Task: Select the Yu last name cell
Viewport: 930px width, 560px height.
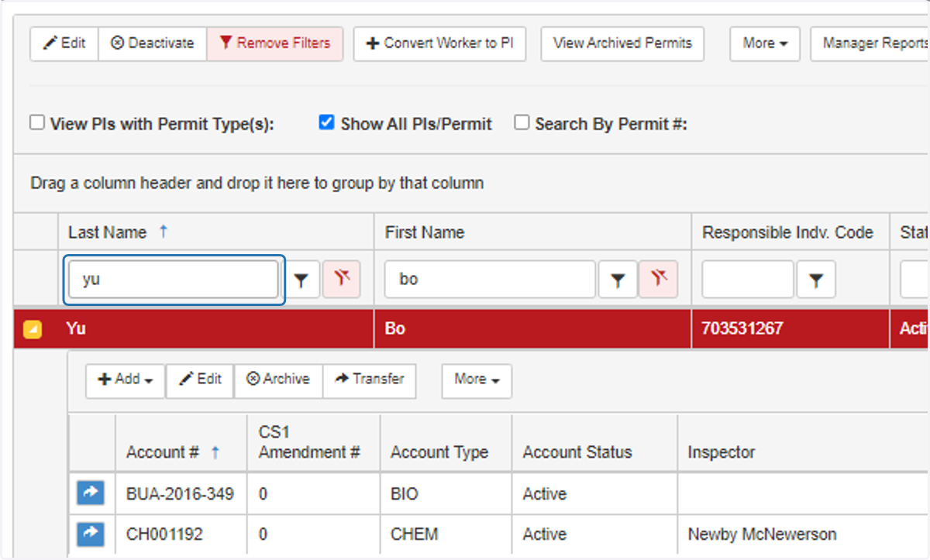Action: (216, 328)
